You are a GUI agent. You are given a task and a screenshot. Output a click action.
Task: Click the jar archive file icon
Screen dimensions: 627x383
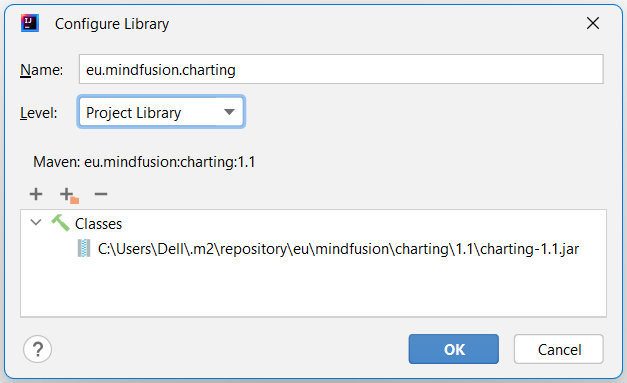click(84, 249)
